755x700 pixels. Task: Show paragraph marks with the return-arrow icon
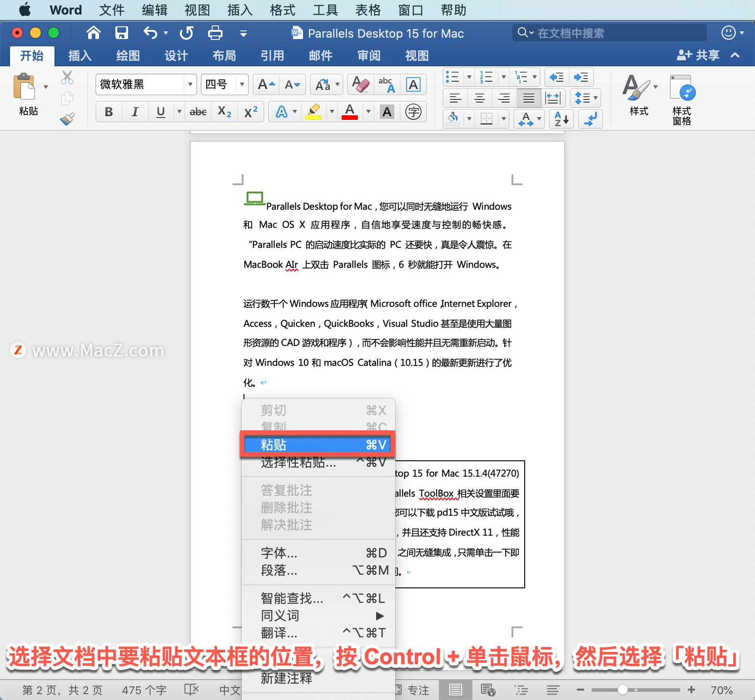coord(591,119)
